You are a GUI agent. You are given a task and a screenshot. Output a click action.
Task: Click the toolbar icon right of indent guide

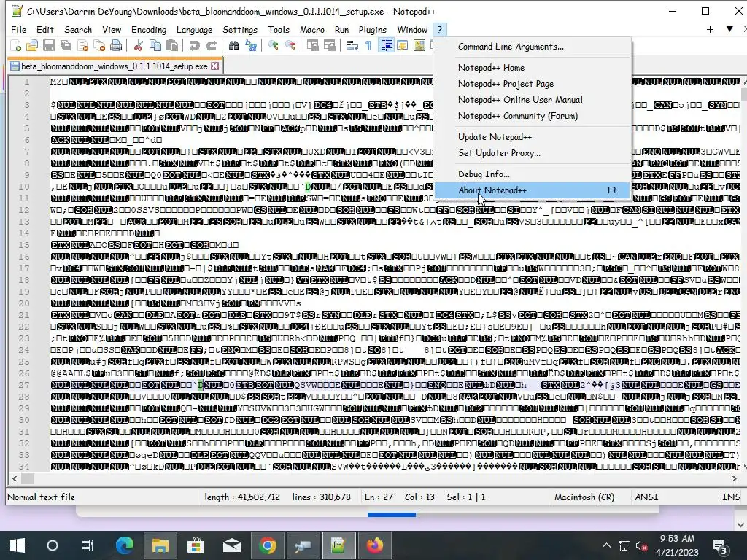pyautogui.click(x=403, y=46)
